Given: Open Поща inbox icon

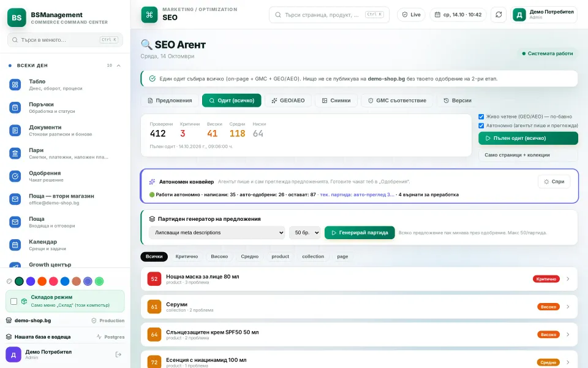Looking at the screenshot, I should pyautogui.click(x=15, y=222).
